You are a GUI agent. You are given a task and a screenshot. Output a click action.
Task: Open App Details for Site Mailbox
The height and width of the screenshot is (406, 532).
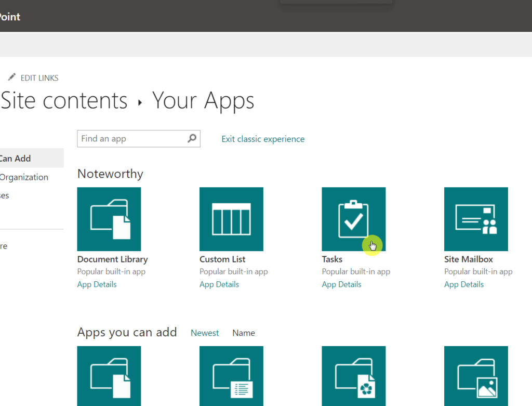click(x=464, y=284)
